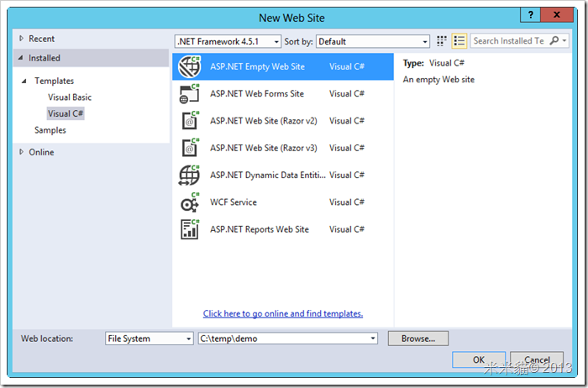Screen dimensions: 588x388
Task: Click the OK button
Action: click(x=479, y=360)
